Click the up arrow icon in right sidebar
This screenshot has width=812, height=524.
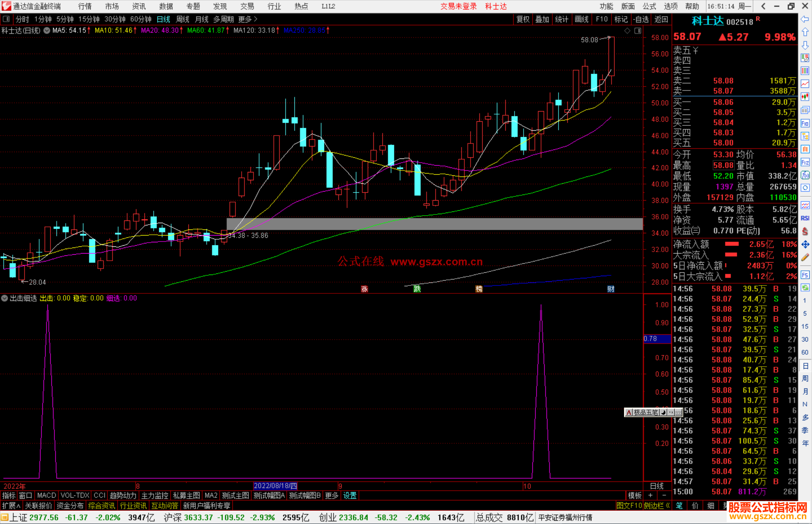tap(805, 32)
